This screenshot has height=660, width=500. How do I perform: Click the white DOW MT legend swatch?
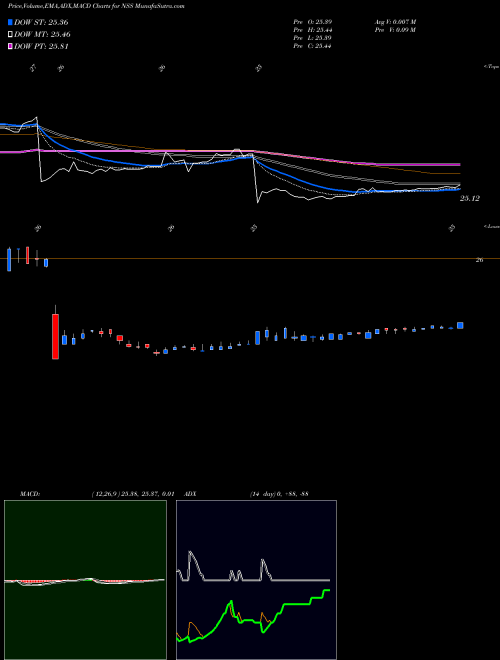tap(10, 35)
